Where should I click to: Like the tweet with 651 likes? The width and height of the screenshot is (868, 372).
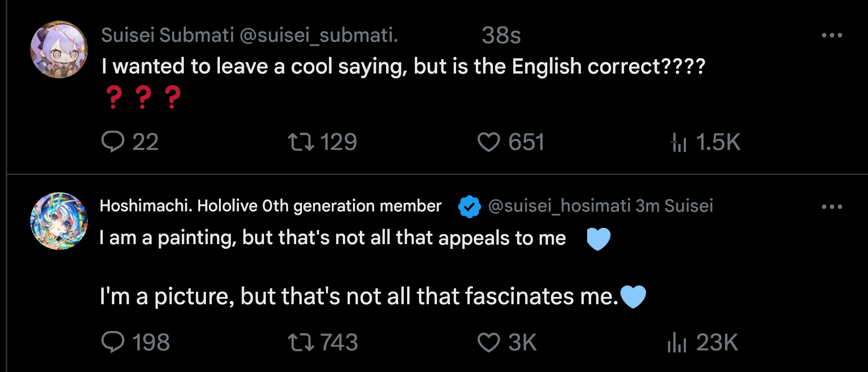(x=489, y=142)
